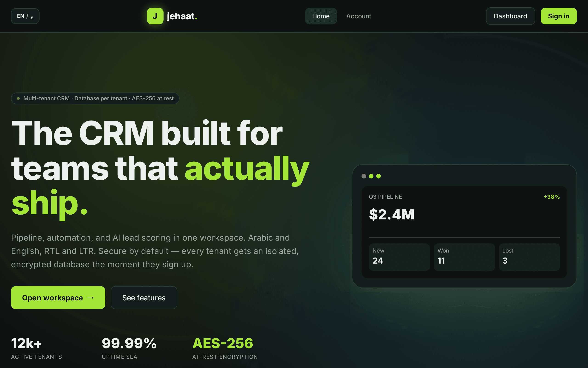Image resolution: width=588 pixels, height=368 pixels.
Task: Click the jehaat brand name
Action: click(x=182, y=16)
